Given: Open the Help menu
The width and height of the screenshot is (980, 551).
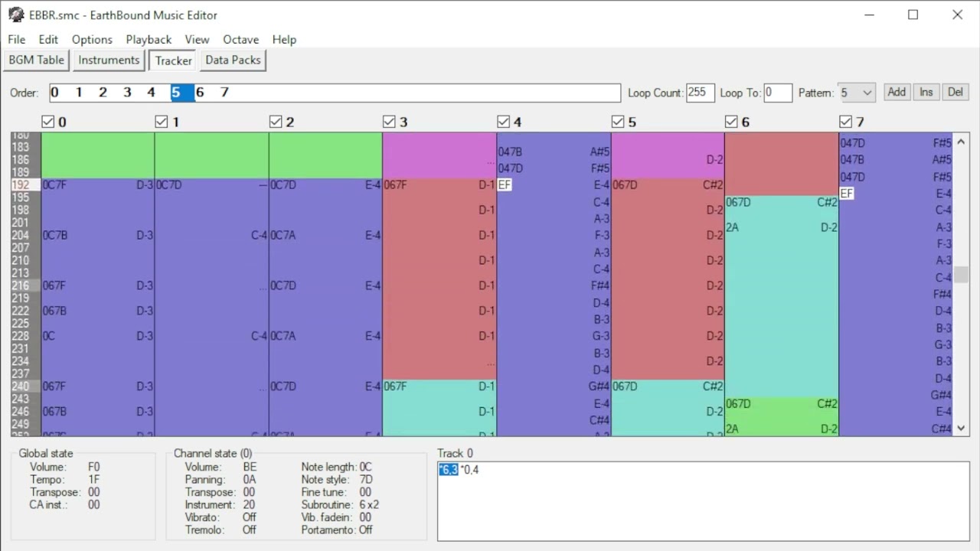Looking at the screenshot, I should click(284, 39).
